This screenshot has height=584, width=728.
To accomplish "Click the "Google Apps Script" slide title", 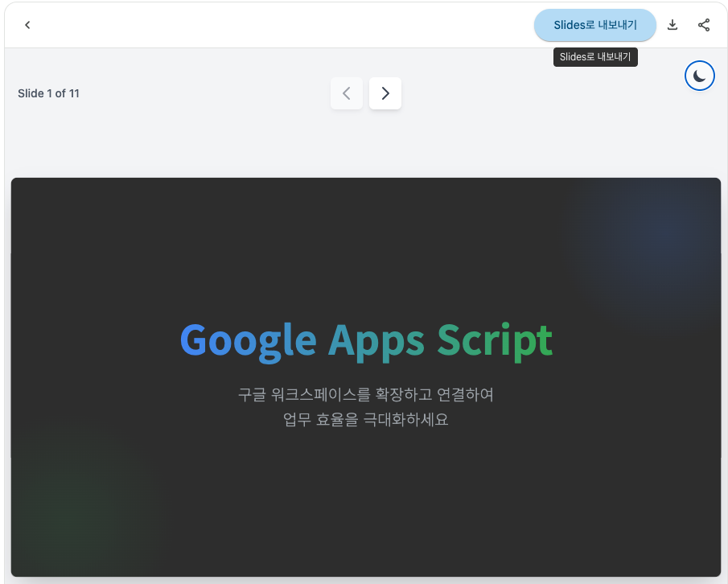I will [x=365, y=340].
